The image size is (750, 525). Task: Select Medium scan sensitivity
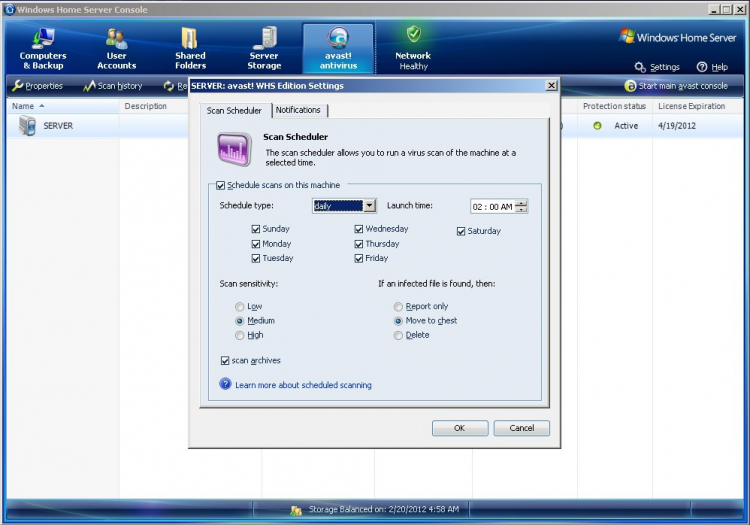click(x=240, y=321)
